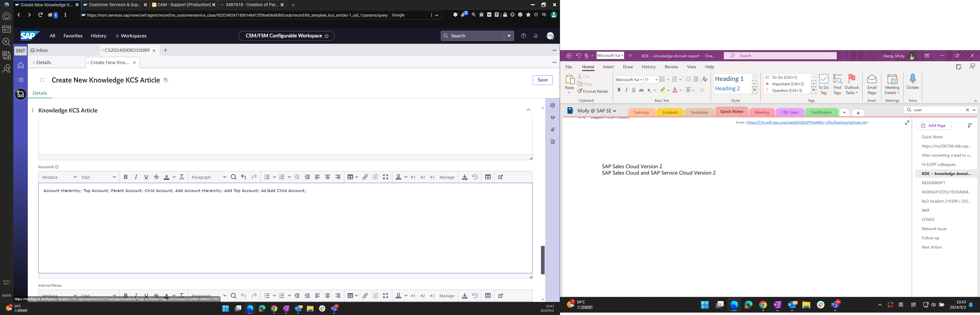Click Format Painter in OneNote
The height and width of the screenshot is (315, 980).
click(x=593, y=91)
